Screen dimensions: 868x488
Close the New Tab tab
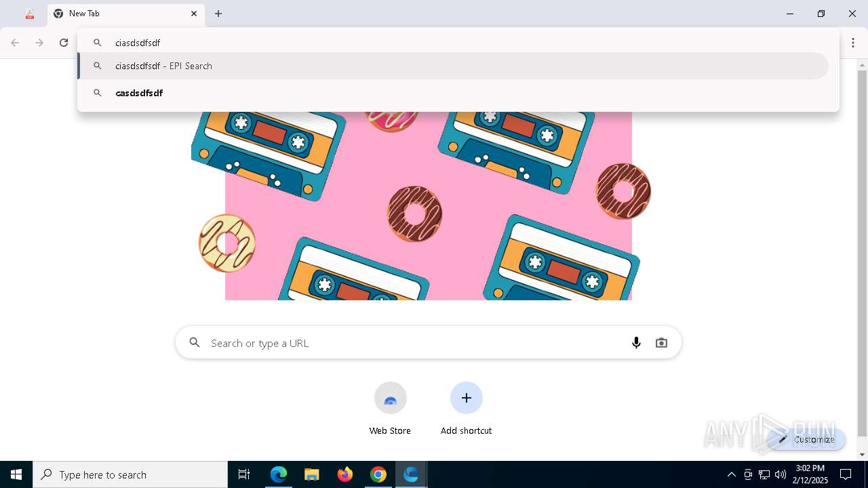(194, 14)
